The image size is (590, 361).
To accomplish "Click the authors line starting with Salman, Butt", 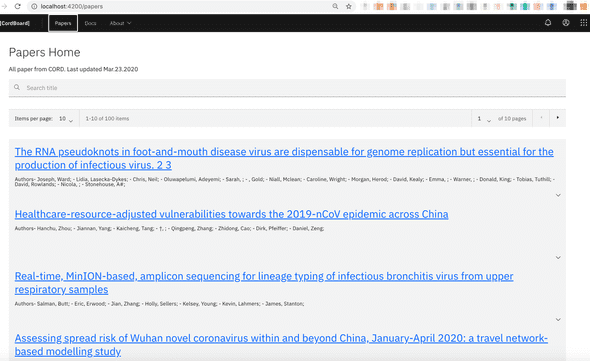I will click(x=159, y=304).
